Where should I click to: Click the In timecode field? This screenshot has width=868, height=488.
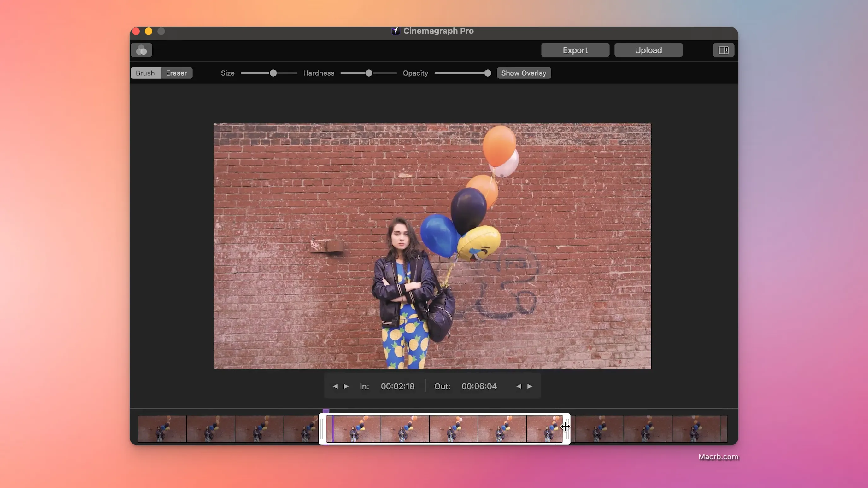pyautogui.click(x=398, y=387)
